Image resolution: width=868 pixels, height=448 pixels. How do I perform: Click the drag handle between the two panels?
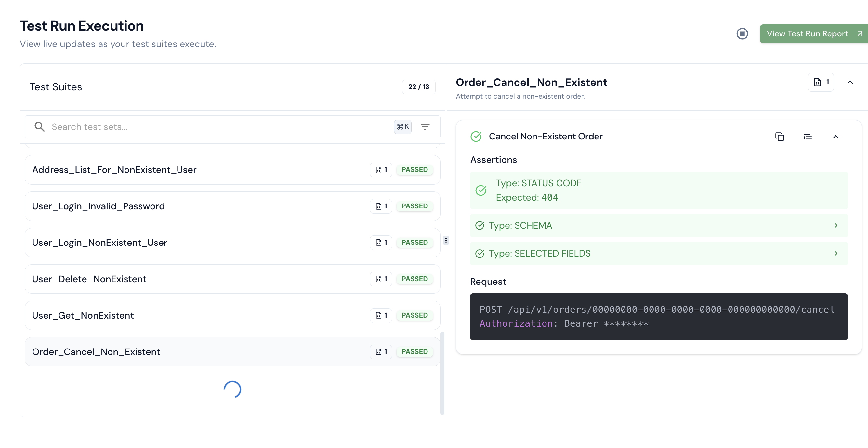[x=445, y=240]
